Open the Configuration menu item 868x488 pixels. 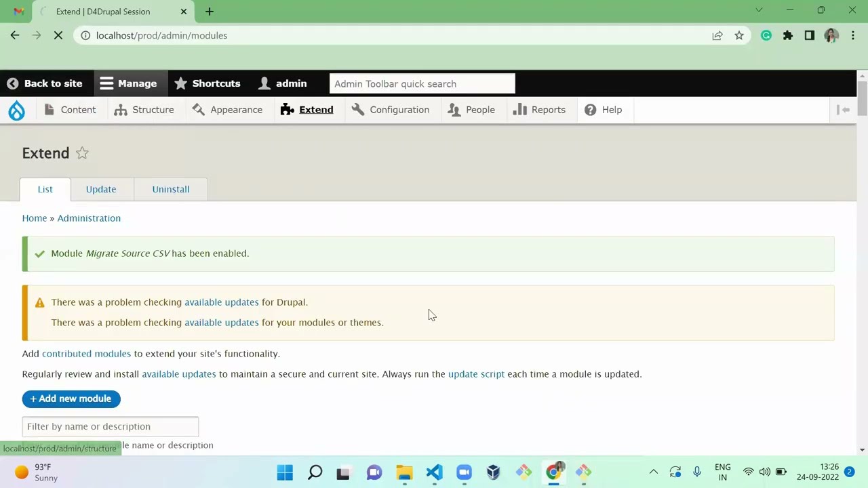click(x=390, y=110)
